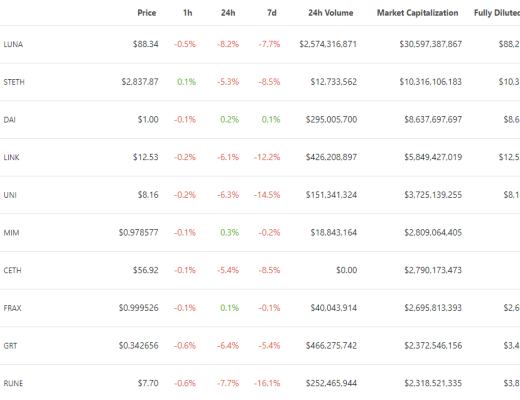Click GRT market cap $2,372,546,156
520x400 pixels.
tap(433, 345)
